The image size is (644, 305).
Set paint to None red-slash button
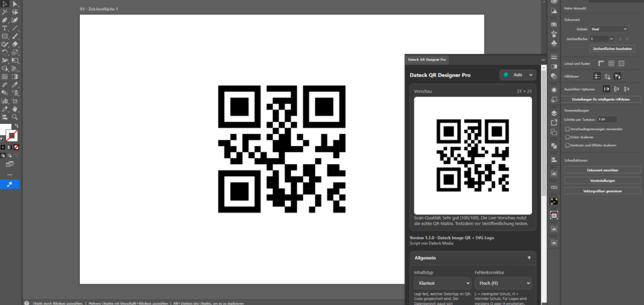pyautogui.click(x=16, y=147)
